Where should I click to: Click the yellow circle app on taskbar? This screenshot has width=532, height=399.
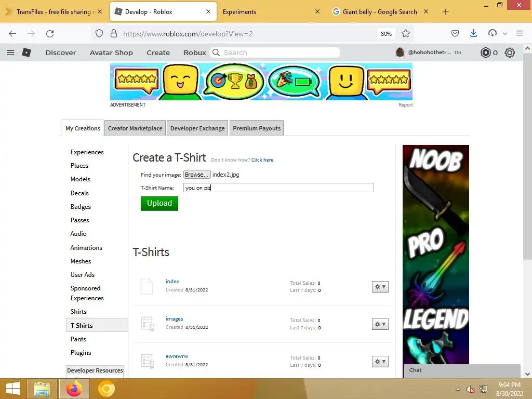(x=106, y=389)
